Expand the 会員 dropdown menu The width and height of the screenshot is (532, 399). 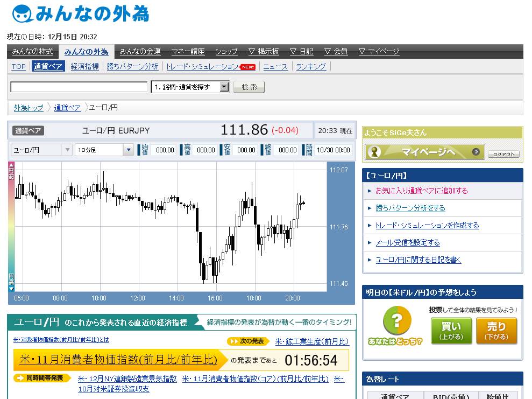click(336, 51)
